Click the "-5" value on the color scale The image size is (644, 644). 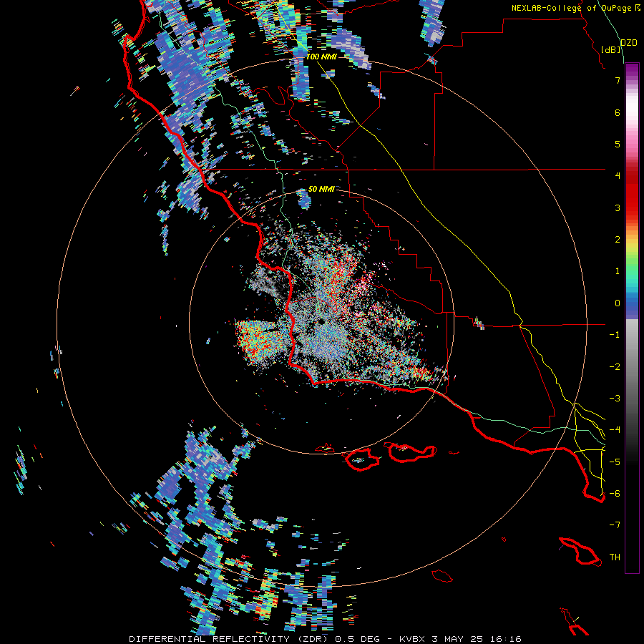pyautogui.click(x=615, y=462)
